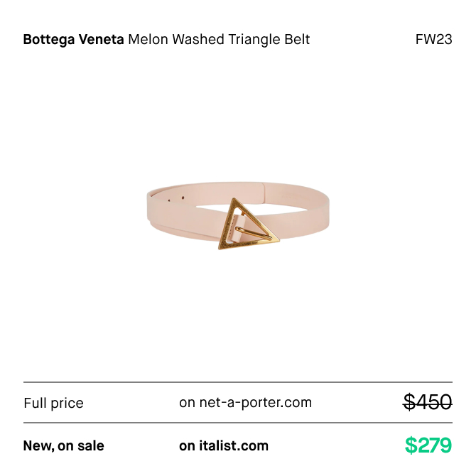
Task: Click the word Veneta in brand name
Action: (102, 40)
